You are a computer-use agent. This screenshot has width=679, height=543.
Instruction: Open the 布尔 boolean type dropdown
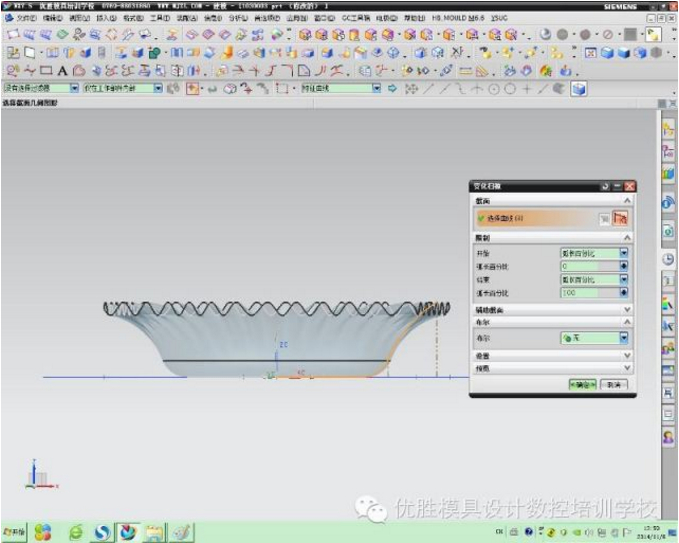[624, 339]
